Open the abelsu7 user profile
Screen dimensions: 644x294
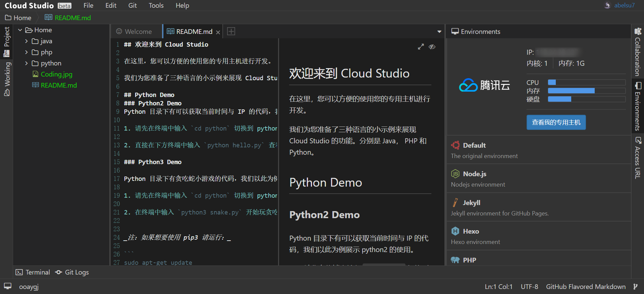pyautogui.click(x=624, y=5)
